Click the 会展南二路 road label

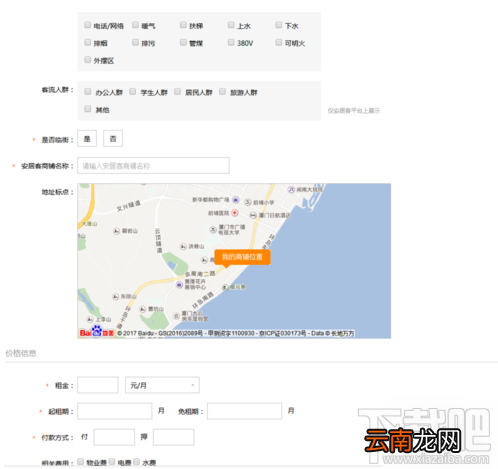tap(200, 274)
